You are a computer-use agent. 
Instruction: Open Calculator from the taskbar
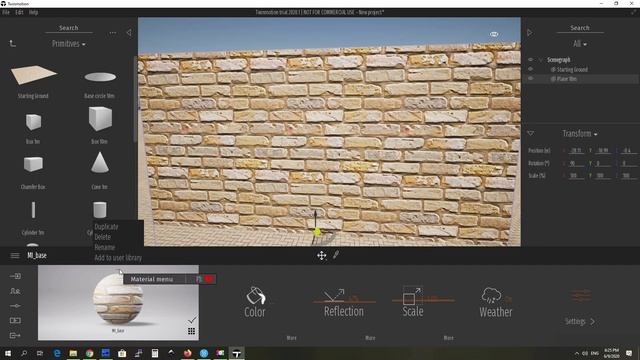(x=155, y=353)
